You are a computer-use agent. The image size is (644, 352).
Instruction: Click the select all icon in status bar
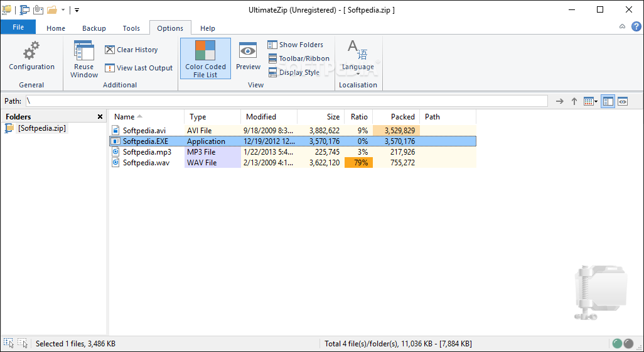coord(9,343)
